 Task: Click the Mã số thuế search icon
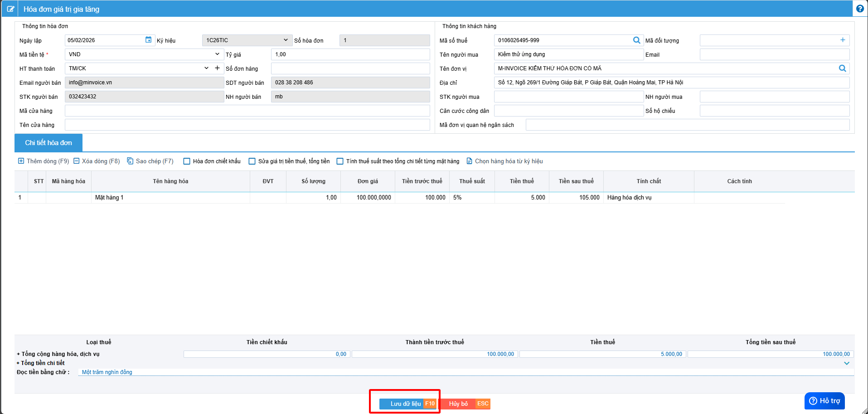click(636, 40)
